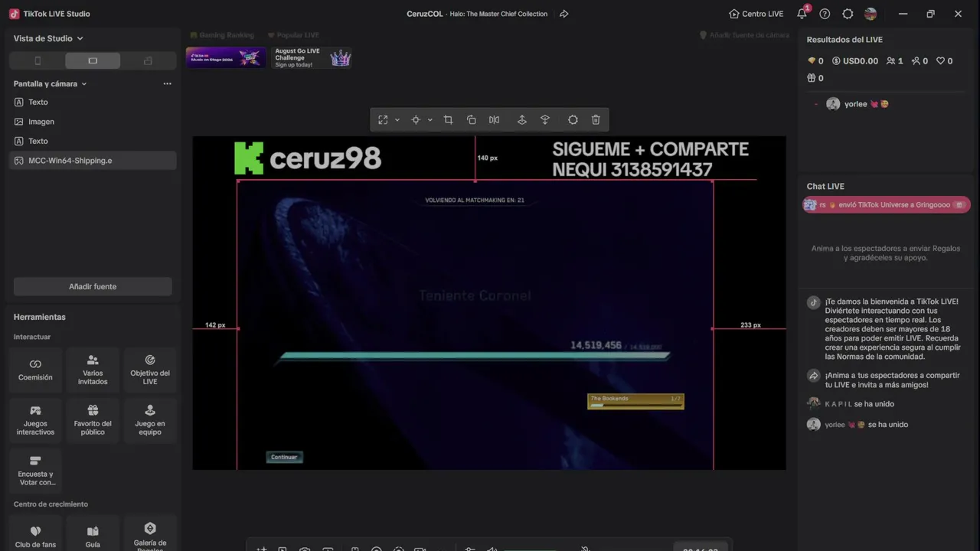Select the Crop tool
Screen dimensions: 980x551
click(x=448, y=119)
